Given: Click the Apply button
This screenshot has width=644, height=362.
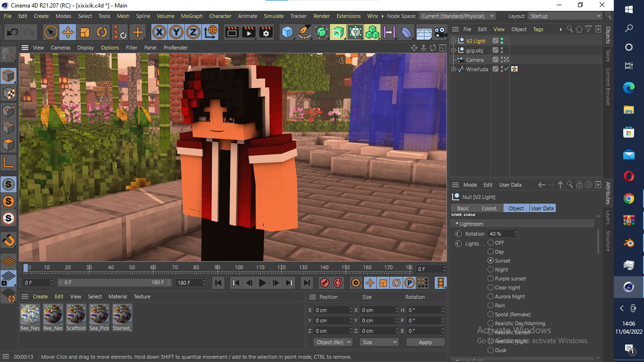Looking at the screenshot, I should tap(425, 342).
